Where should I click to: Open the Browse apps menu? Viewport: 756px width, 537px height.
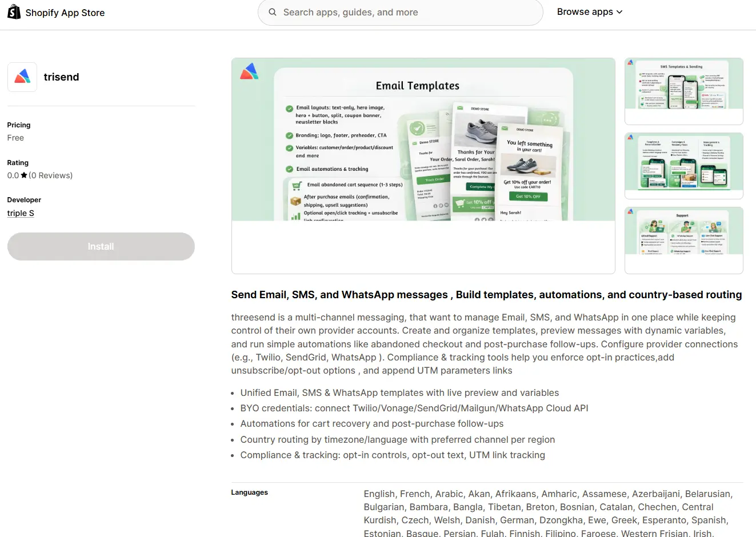point(590,12)
